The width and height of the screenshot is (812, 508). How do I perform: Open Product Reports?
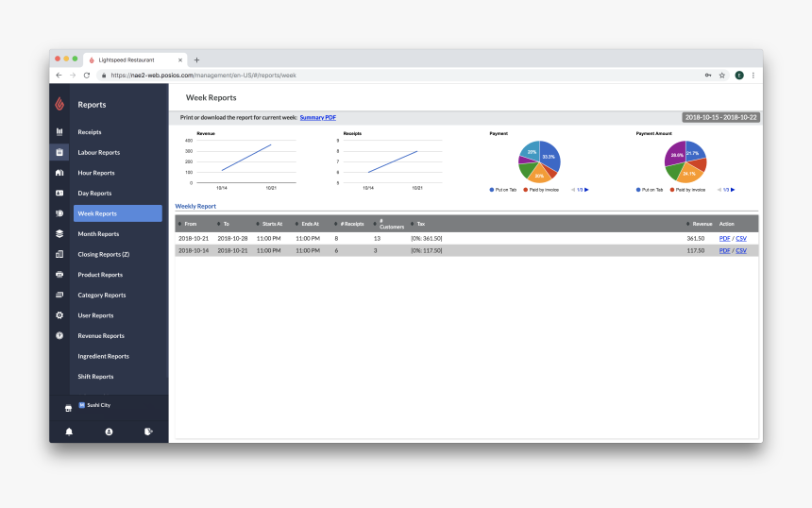pos(100,275)
